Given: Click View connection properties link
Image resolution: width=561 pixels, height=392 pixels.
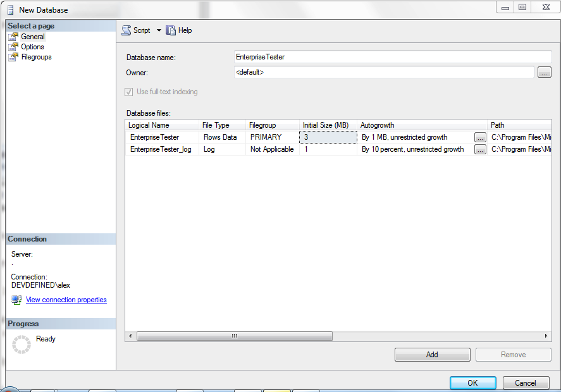Looking at the screenshot, I should tap(66, 300).
